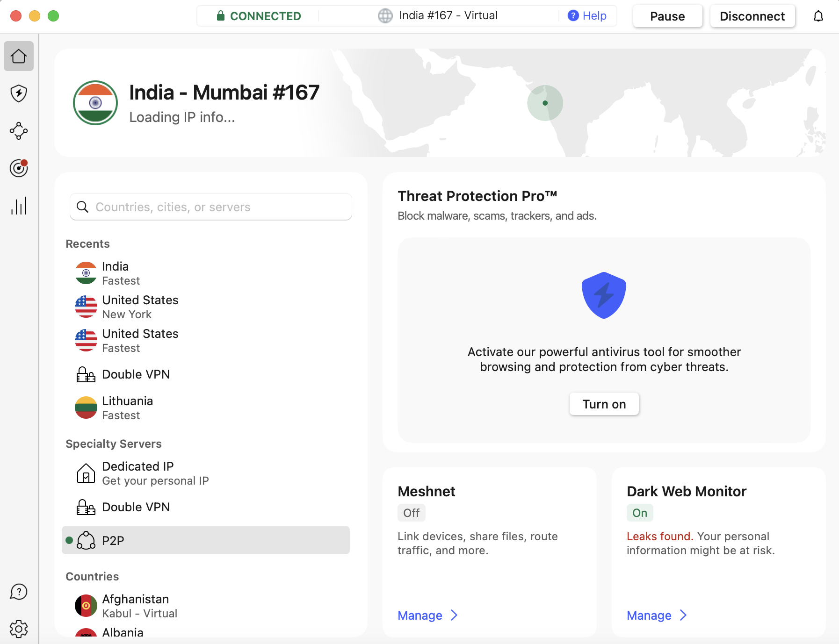The width and height of the screenshot is (839, 644).
Task: Connect to United States New York
Action: click(206, 307)
